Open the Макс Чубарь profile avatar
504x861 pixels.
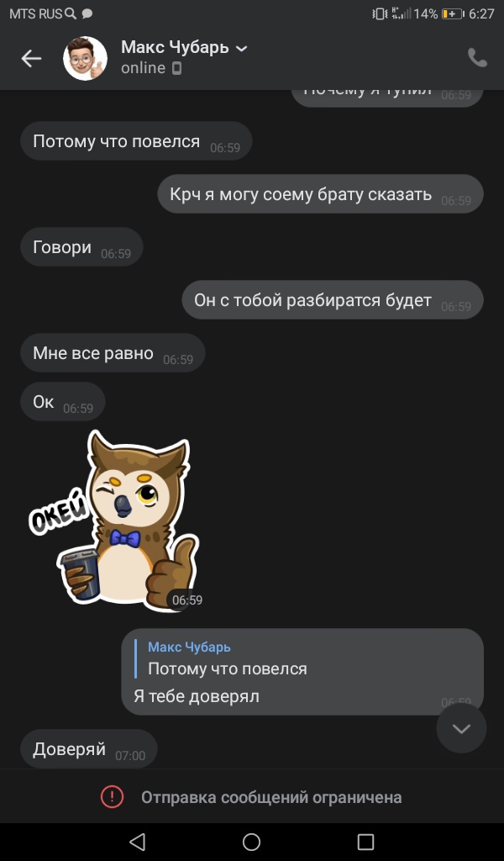[85, 58]
